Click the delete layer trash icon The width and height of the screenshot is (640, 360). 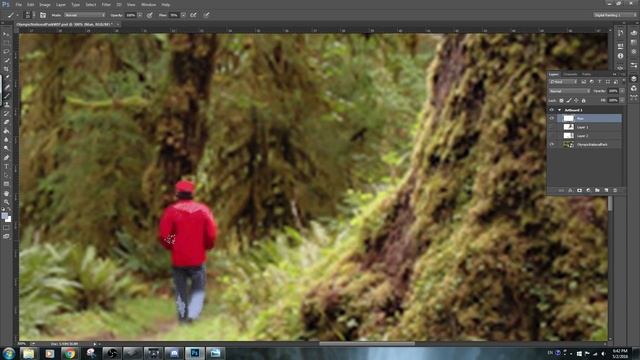coord(615,190)
